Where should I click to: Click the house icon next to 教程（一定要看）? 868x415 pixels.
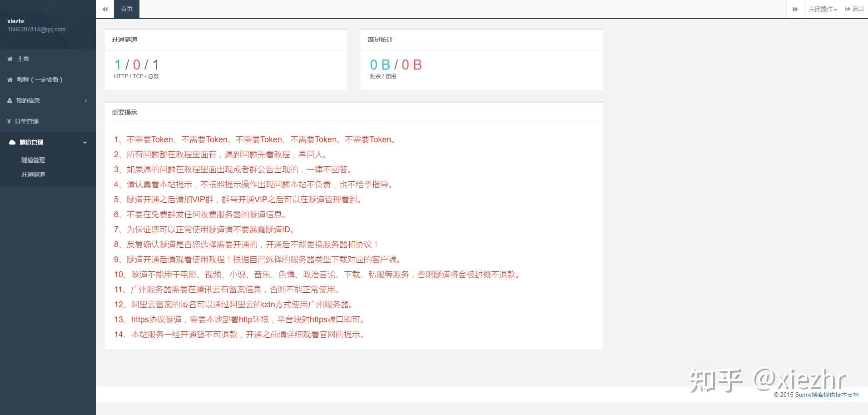pyautogui.click(x=10, y=80)
